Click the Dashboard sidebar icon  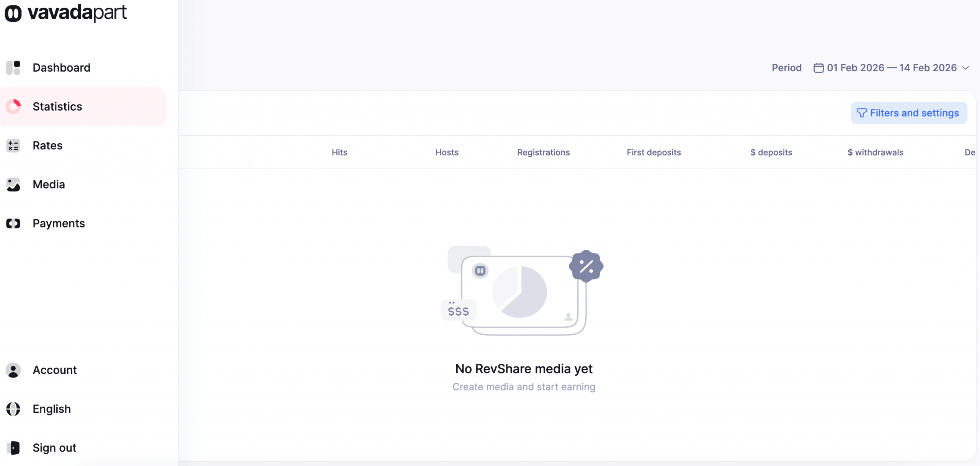point(13,68)
